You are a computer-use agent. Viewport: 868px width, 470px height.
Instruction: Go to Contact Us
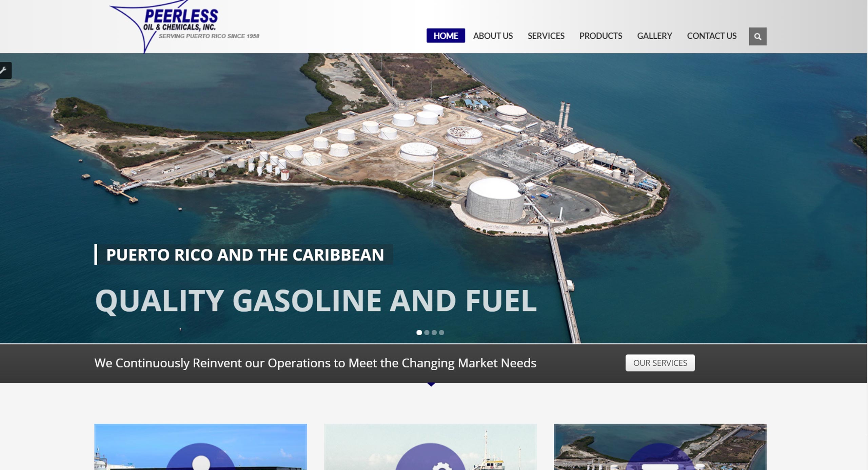pos(712,36)
